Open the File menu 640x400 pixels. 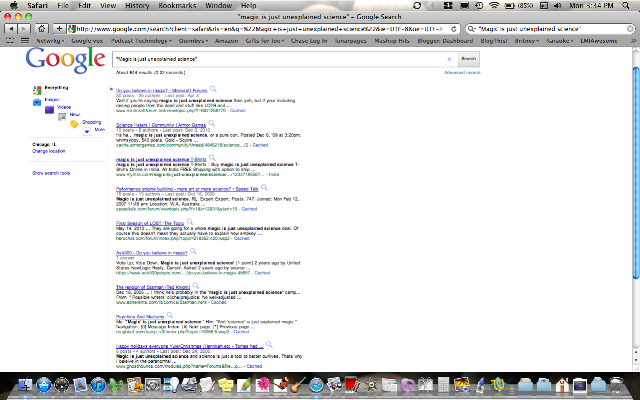63,6
